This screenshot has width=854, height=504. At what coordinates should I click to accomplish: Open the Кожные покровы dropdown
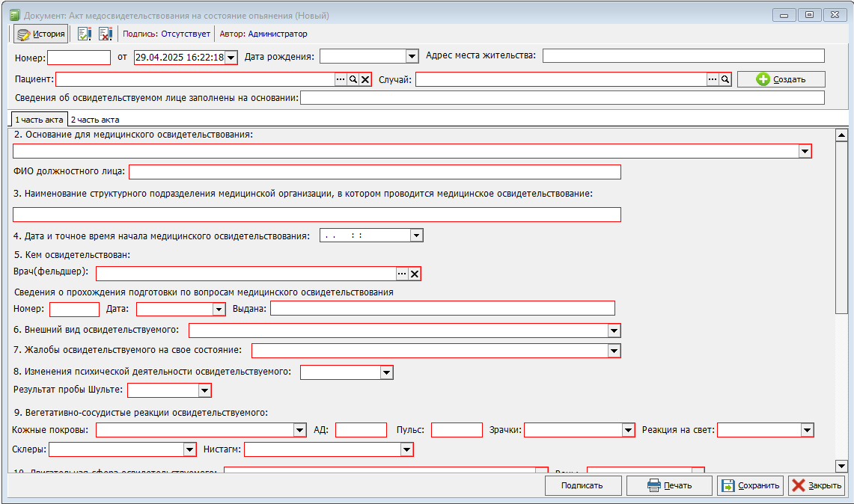[299, 430]
